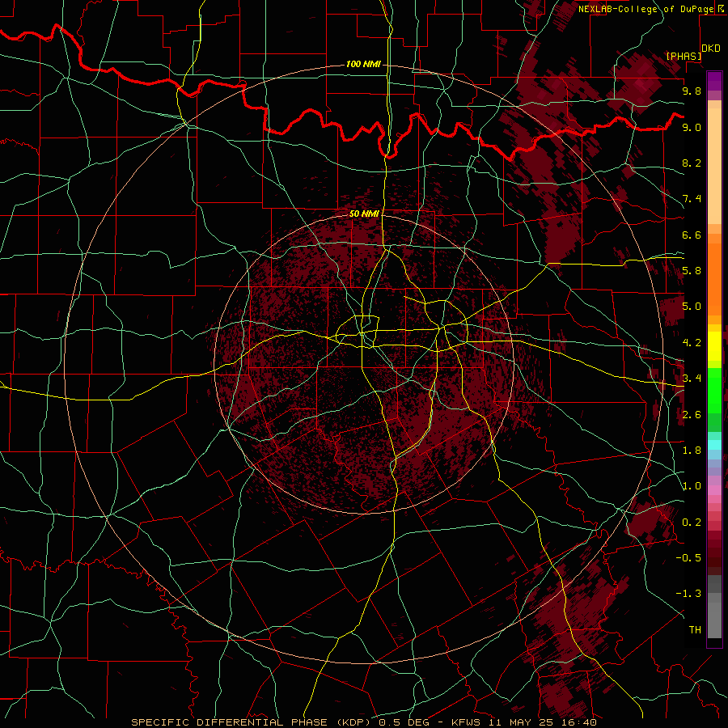Click the 2.6 scale value
This screenshot has height=728, width=728.
pos(692,415)
